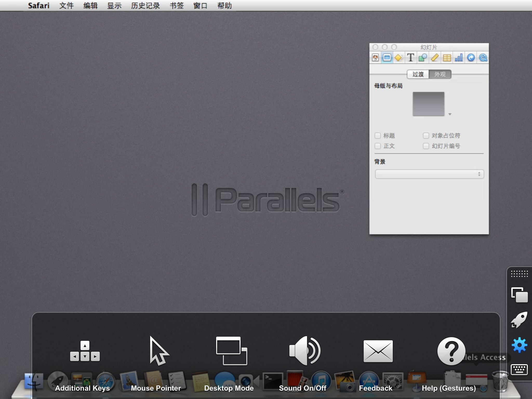Open the Hyperlink inspector blue arrow icon
This screenshot has width=532, height=399.
coord(471,58)
